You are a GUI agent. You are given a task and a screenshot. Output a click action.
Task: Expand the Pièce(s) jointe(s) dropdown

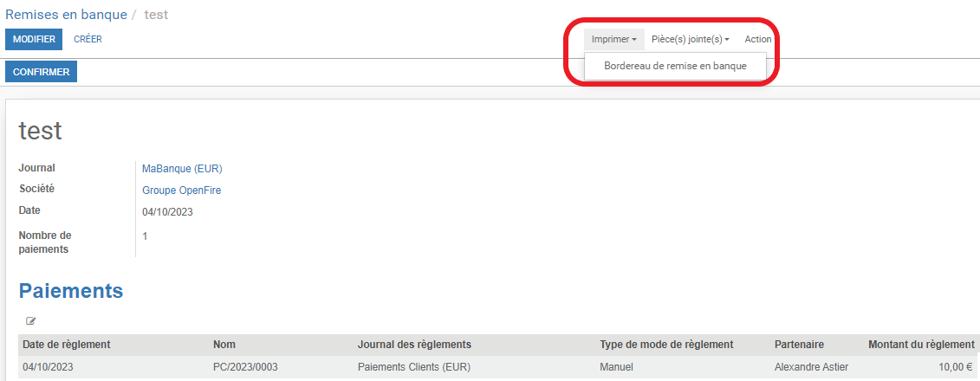[x=690, y=39]
